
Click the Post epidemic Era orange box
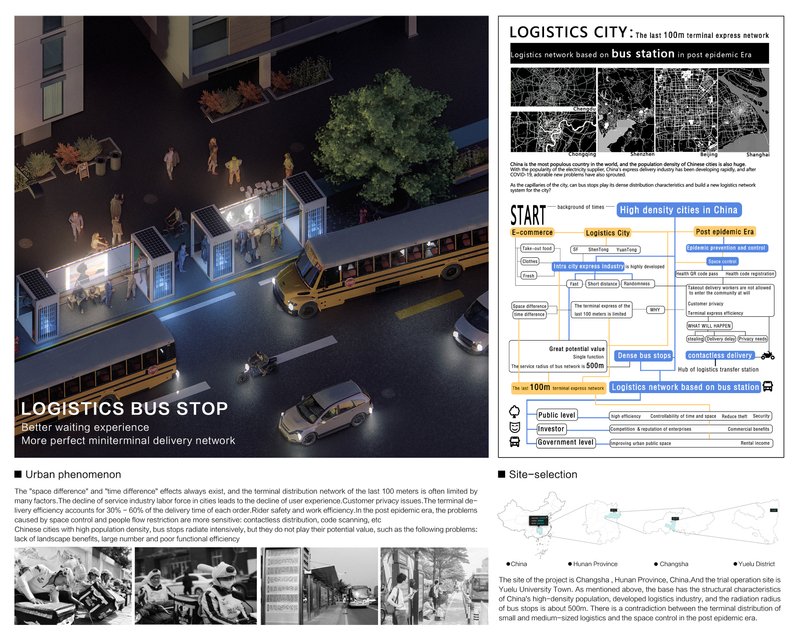726,232
